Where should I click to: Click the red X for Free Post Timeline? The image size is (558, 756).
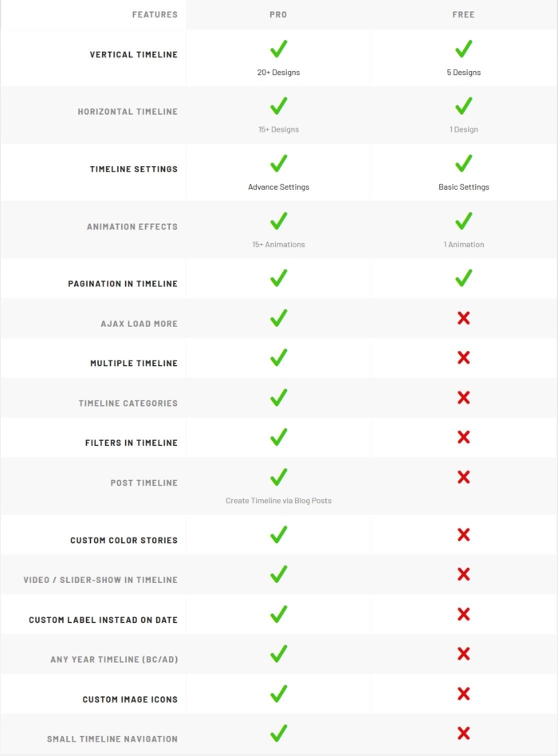click(464, 477)
